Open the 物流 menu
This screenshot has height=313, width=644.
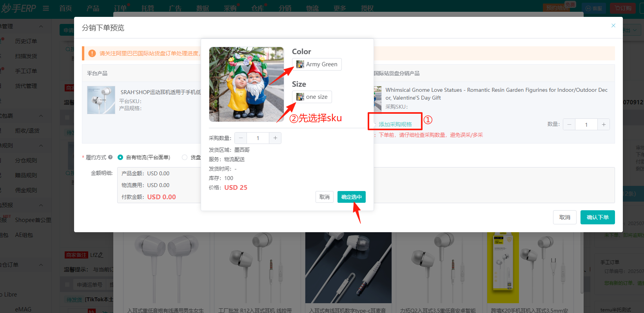coord(312,8)
